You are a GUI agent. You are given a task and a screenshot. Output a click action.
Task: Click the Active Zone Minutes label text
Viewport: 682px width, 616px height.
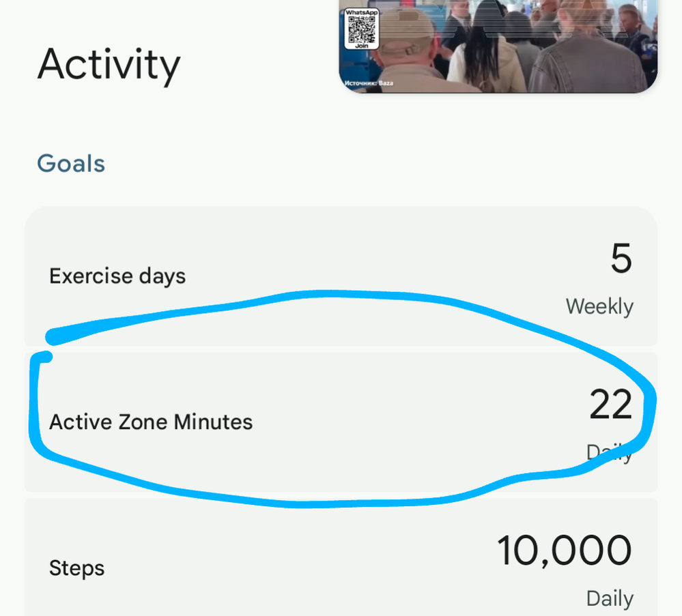pos(151,422)
